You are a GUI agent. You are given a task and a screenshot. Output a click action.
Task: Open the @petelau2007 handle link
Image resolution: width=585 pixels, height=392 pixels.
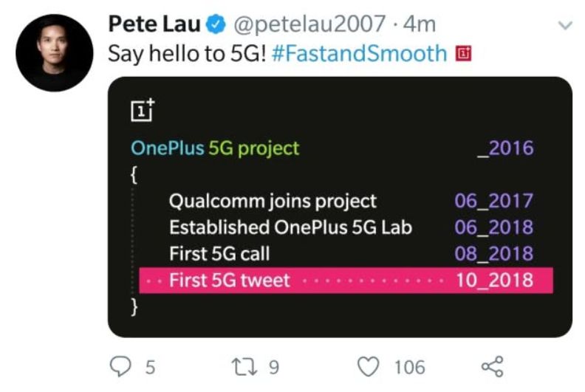coord(309,24)
